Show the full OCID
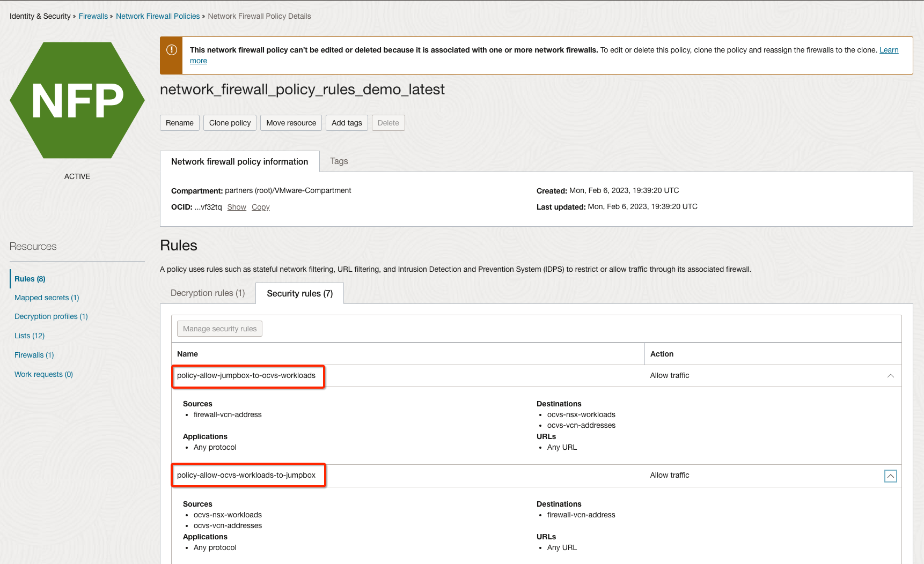The width and height of the screenshot is (924, 564). click(237, 207)
